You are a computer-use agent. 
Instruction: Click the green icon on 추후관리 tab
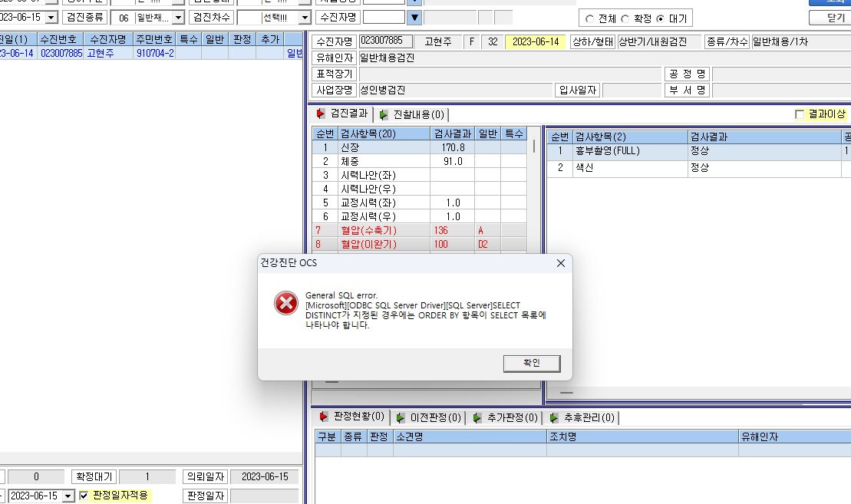coord(553,418)
